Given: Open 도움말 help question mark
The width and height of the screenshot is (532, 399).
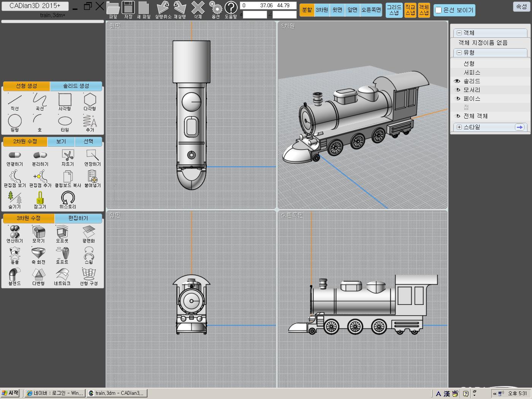Looking at the screenshot, I should (x=231, y=10).
